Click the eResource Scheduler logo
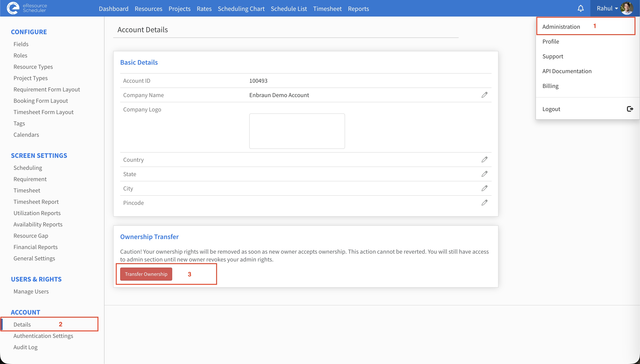Viewport: 640px width, 364px height. pos(27,8)
